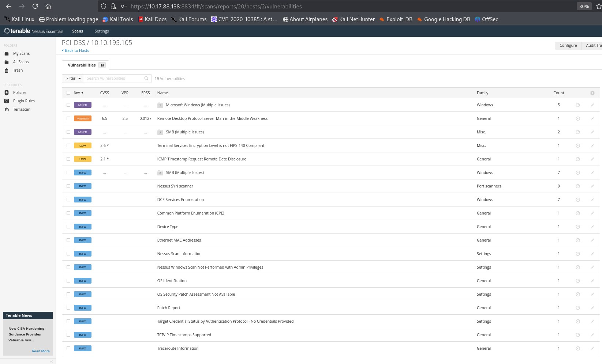Select the Vulnerabilities tab

tap(85, 65)
